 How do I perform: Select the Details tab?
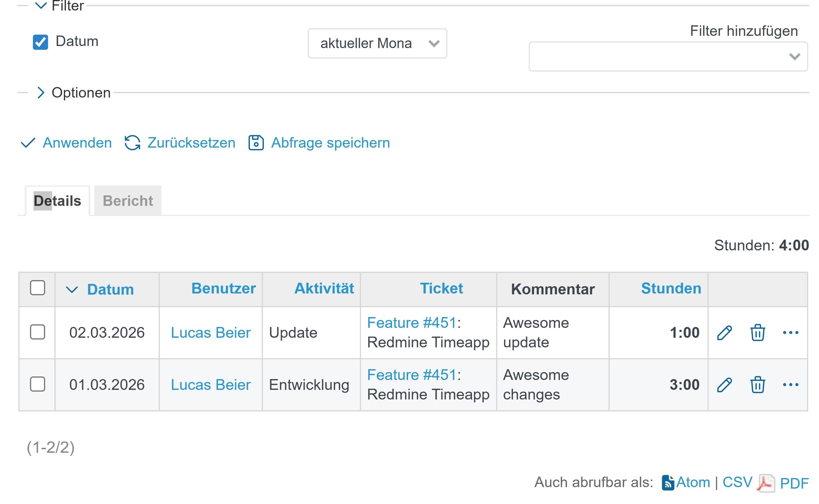57,200
